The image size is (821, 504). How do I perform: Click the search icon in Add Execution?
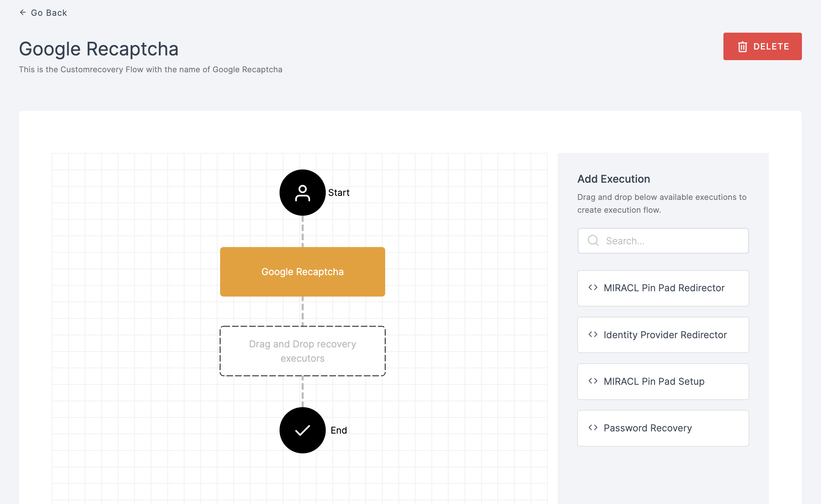pos(593,241)
